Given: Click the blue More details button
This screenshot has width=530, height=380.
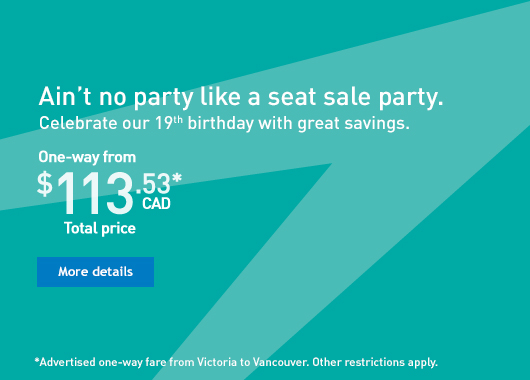Looking at the screenshot, I should coord(95,272).
